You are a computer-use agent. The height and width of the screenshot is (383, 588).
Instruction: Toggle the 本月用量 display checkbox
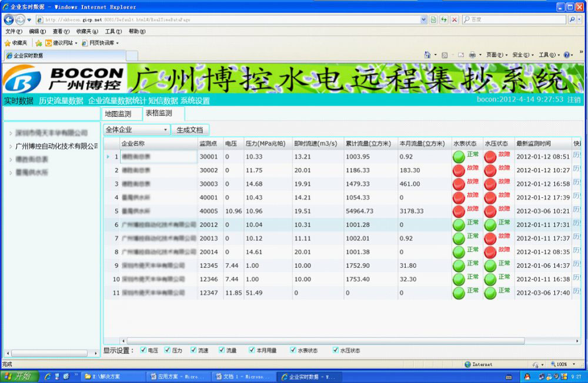coord(252,350)
